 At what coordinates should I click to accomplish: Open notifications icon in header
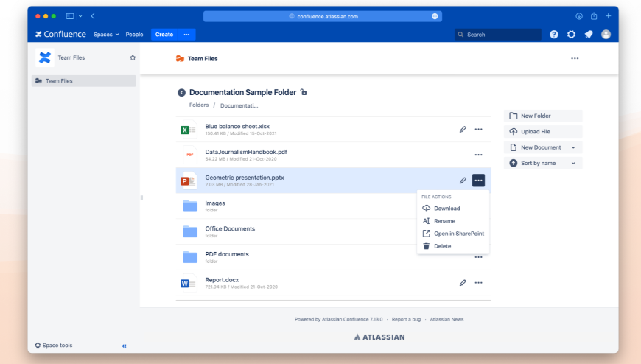coord(589,35)
